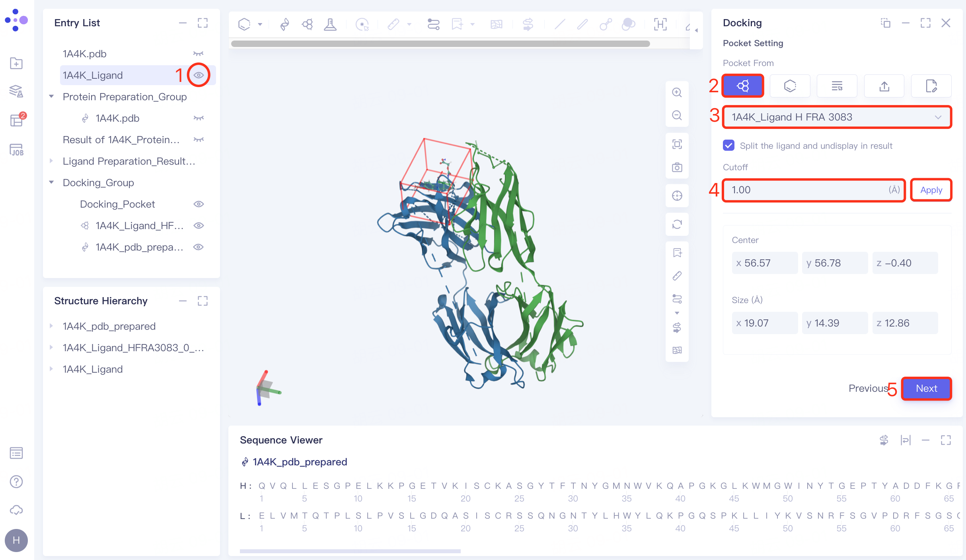
Task: Select pocket from ligand icon
Action: (x=743, y=86)
